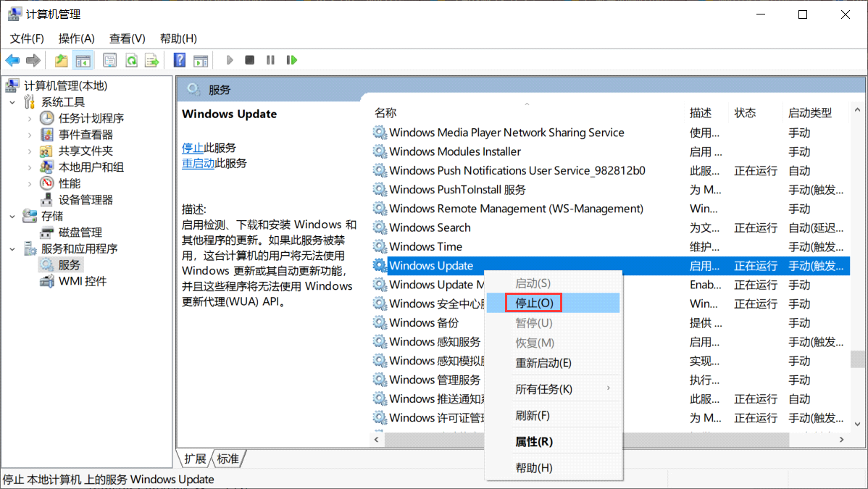Stop the service with the square icon
Image resolution: width=868 pixels, height=489 pixels.
(x=249, y=59)
